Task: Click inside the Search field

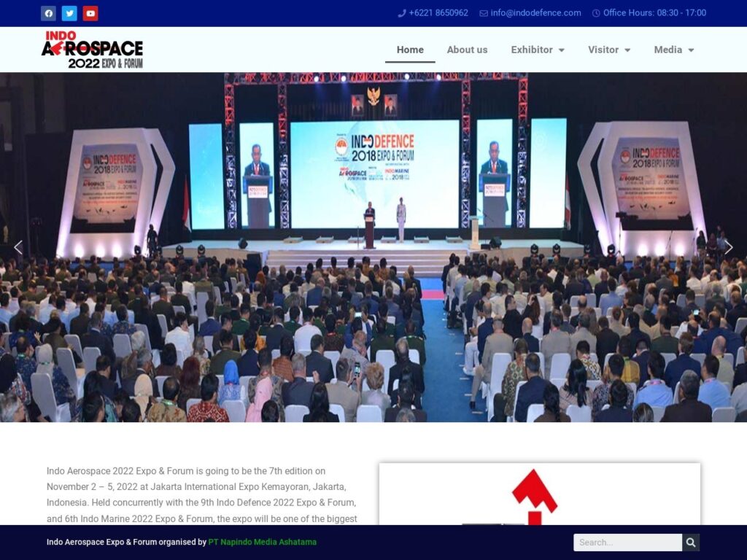Action: [627, 542]
